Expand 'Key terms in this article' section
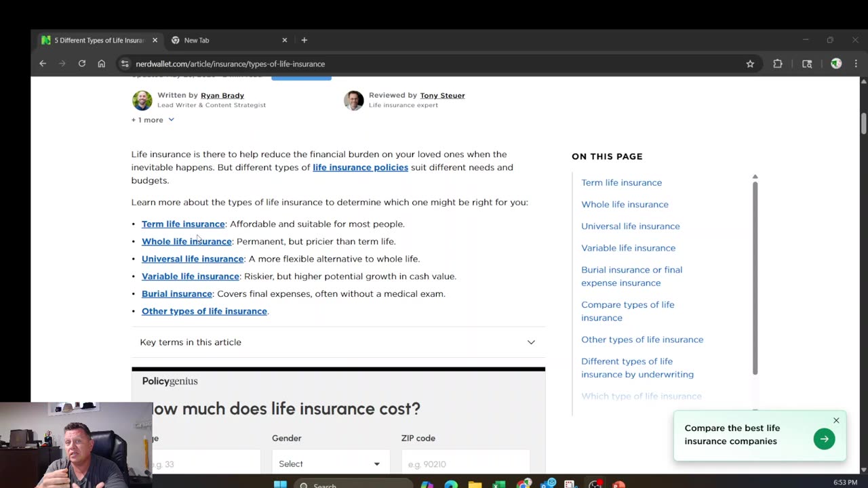 338,342
